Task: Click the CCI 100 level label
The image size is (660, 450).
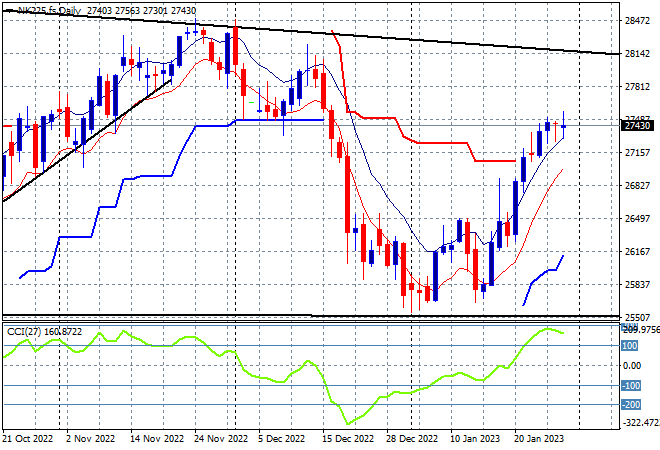Action: 630,346
